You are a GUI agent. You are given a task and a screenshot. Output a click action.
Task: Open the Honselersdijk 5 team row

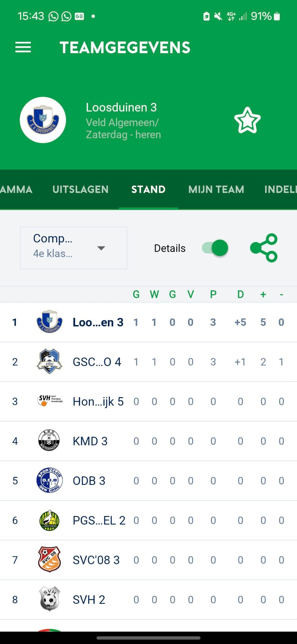(98, 402)
